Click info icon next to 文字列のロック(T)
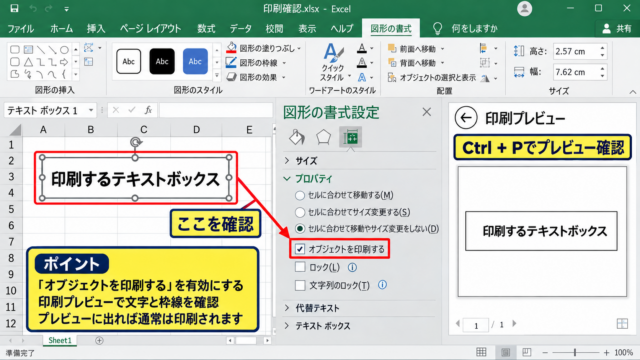640x360 pixels. coord(382,285)
